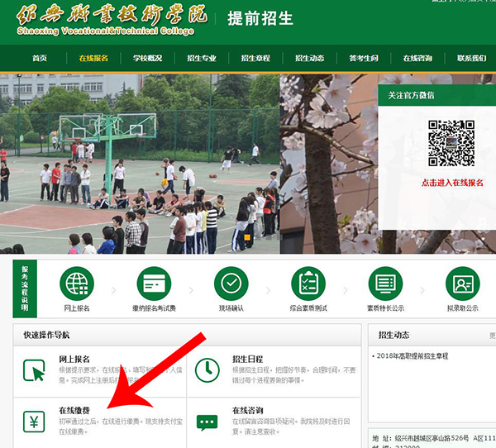
Task: Click the 在线缴费 heading in quick navigation
Action: click(74, 410)
